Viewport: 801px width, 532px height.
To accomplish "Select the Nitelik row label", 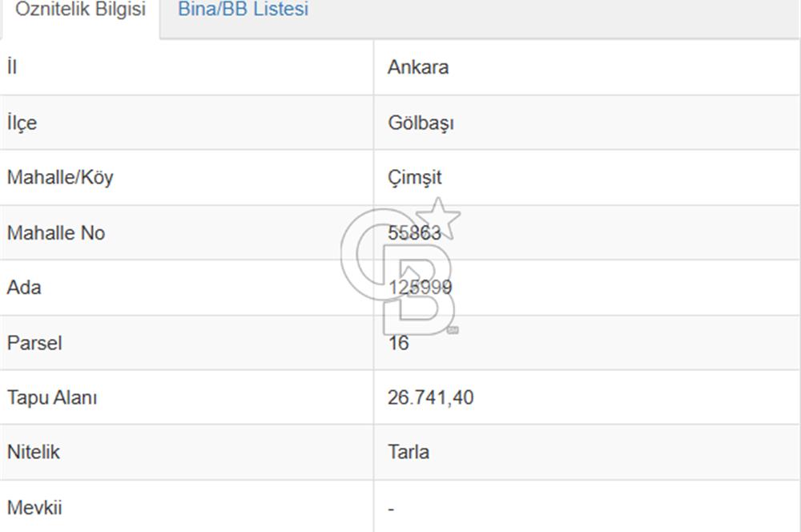I will tap(34, 452).
